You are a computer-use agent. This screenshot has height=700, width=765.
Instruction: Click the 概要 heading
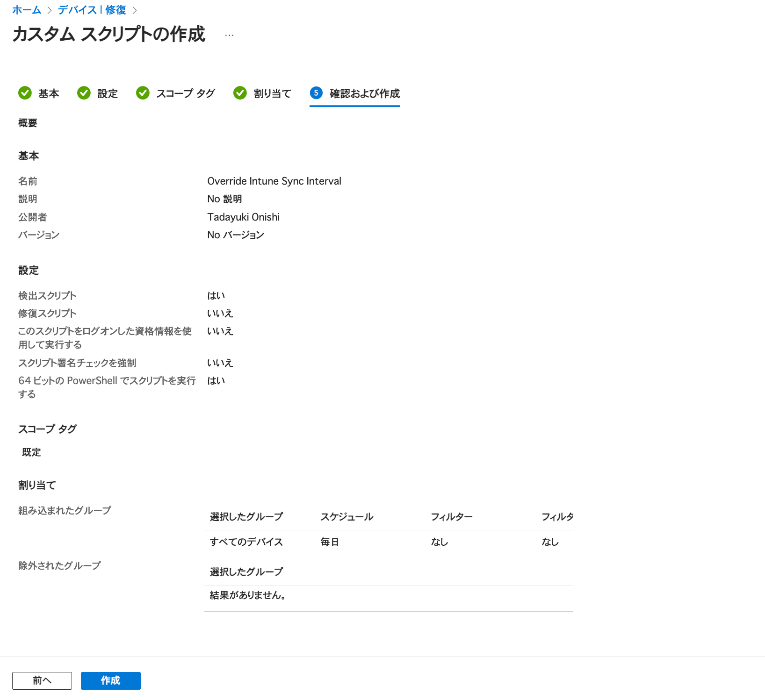[x=28, y=123]
